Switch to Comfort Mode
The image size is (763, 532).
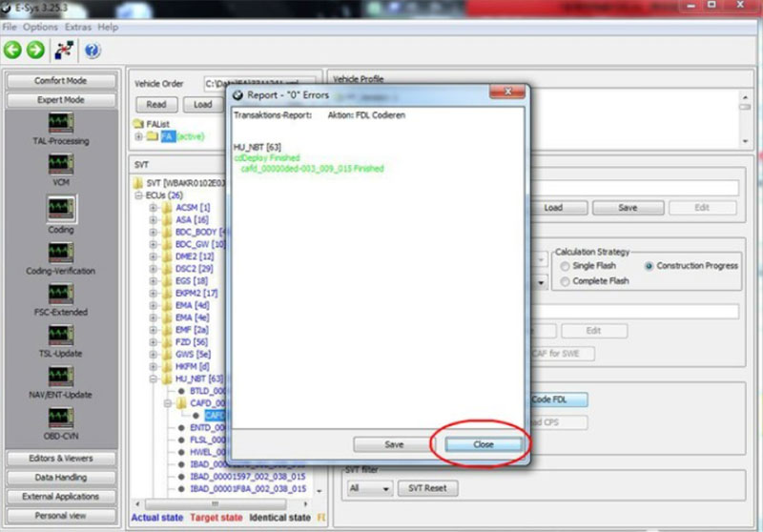click(x=61, y=81)
